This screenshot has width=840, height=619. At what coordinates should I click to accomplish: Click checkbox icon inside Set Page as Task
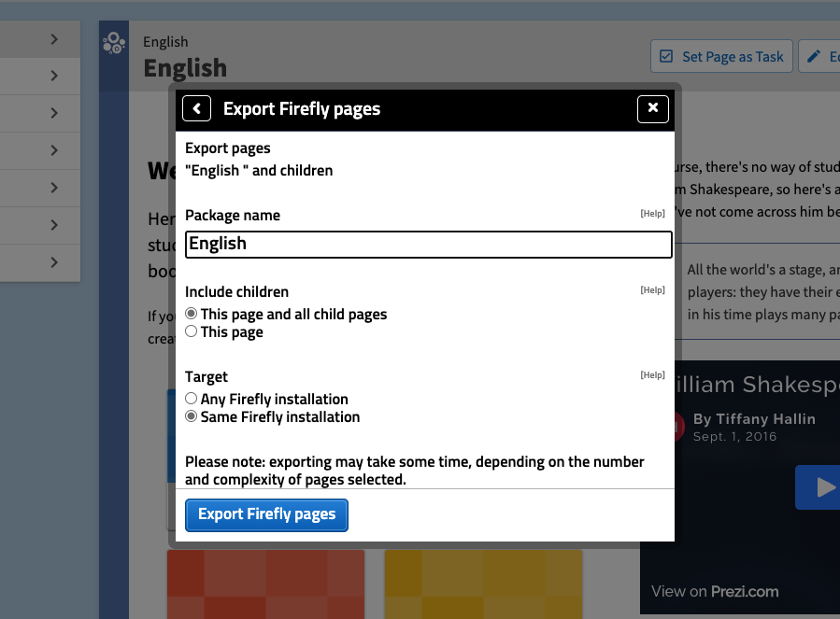(667, 56)
